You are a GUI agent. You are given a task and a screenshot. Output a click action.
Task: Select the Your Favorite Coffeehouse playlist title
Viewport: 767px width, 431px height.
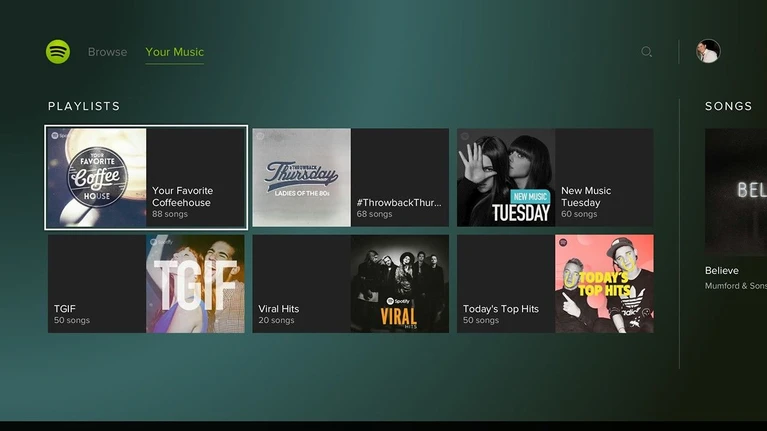click(x=182, y=196)
